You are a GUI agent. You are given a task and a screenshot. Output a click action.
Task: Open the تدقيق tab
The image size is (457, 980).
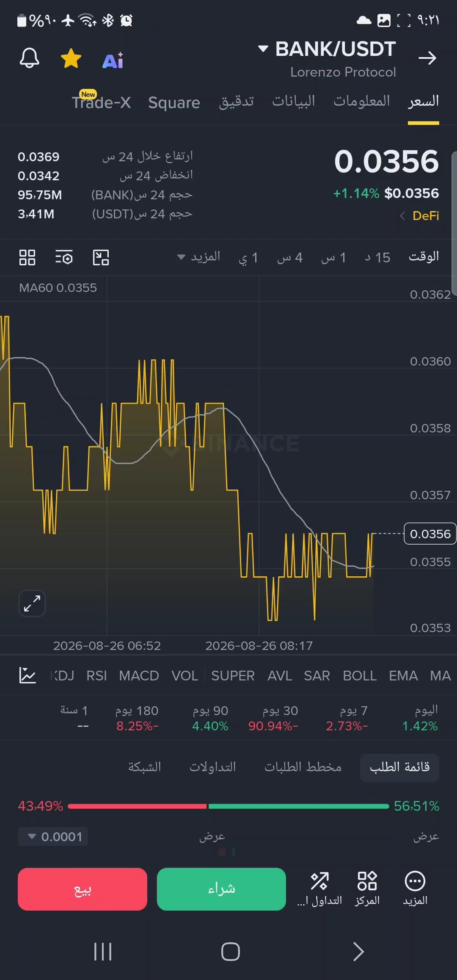point(237,102)
